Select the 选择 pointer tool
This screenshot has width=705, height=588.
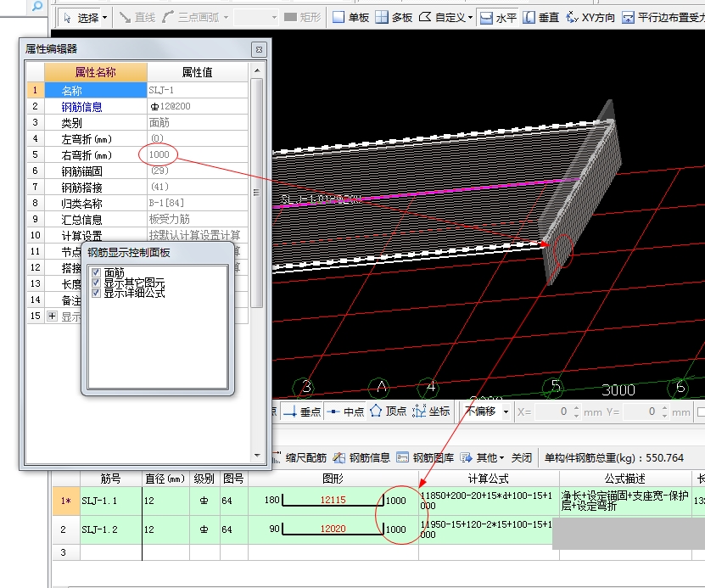click(x=81, y=18)
